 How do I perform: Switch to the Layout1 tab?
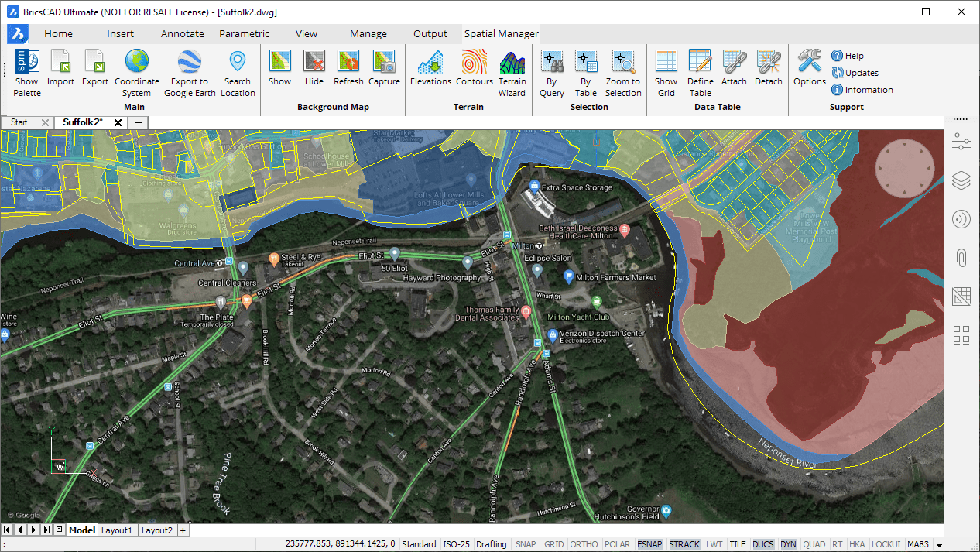click(117, 530)
